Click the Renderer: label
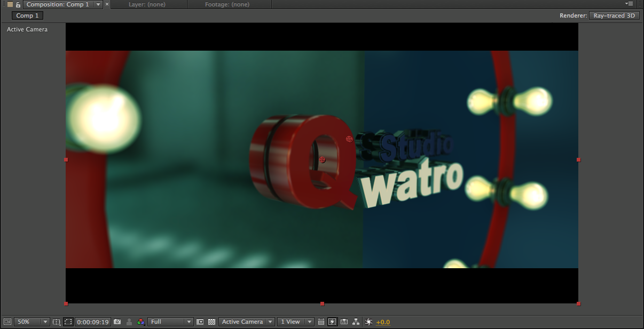644x329 pixels. [574, 15]
